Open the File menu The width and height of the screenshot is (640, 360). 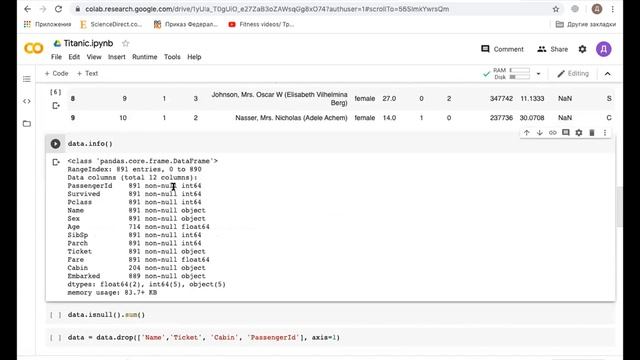(x=56, y=57)
